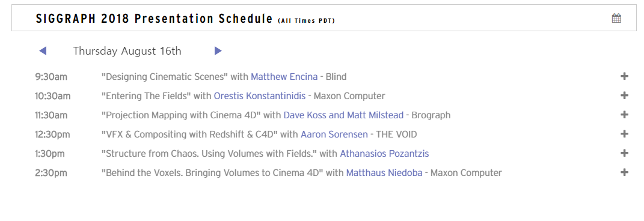The width and height of the screenshot is (644, 221).
Task: Open Orestis Konstantinidis presenter link
Action: [x=260, y=96]
